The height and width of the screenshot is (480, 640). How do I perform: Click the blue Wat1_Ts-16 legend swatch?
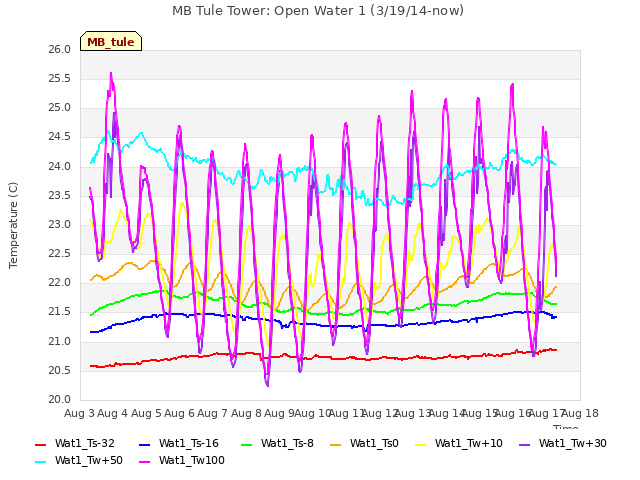pos(144,444)
